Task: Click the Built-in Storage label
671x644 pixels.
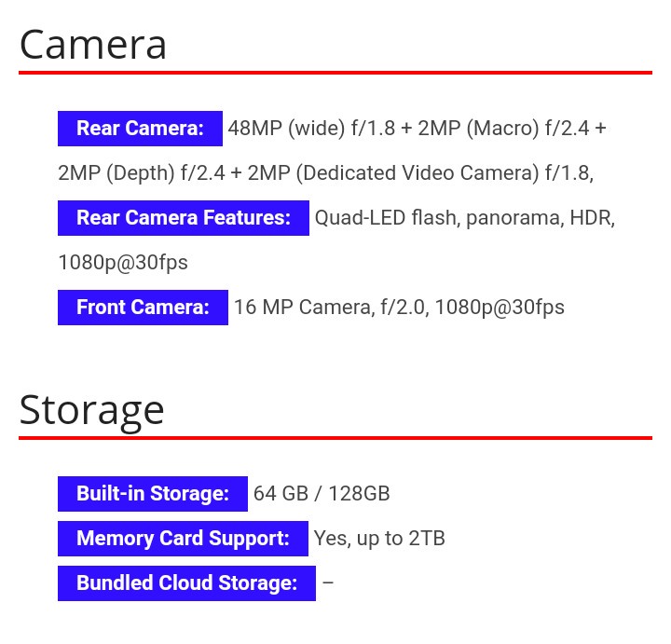Action: (153, 494)
